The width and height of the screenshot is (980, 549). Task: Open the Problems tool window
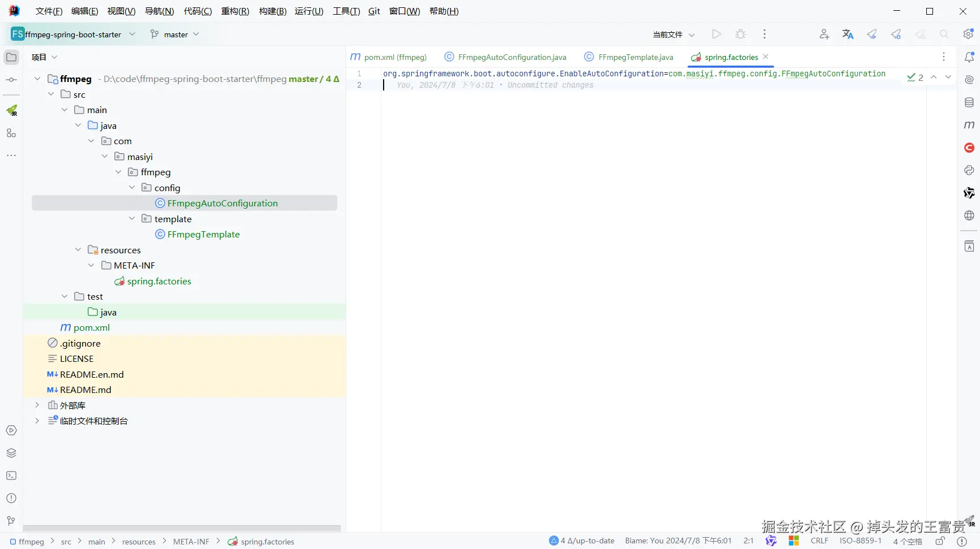11,498
